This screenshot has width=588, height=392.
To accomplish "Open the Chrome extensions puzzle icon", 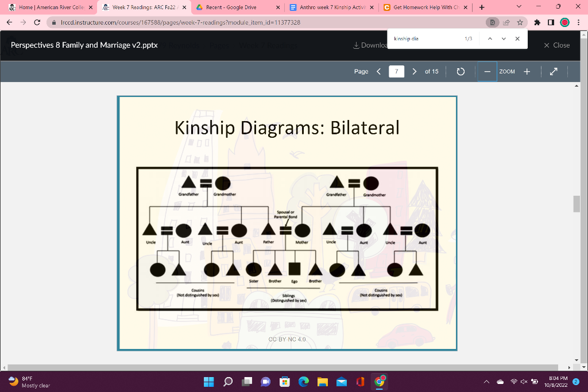I will point(536,22).
